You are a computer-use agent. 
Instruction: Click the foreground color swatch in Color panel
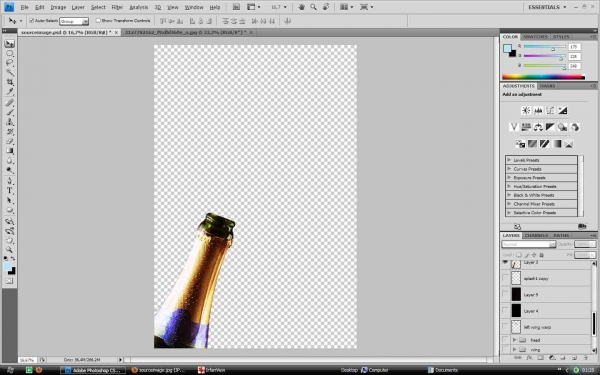507,48
